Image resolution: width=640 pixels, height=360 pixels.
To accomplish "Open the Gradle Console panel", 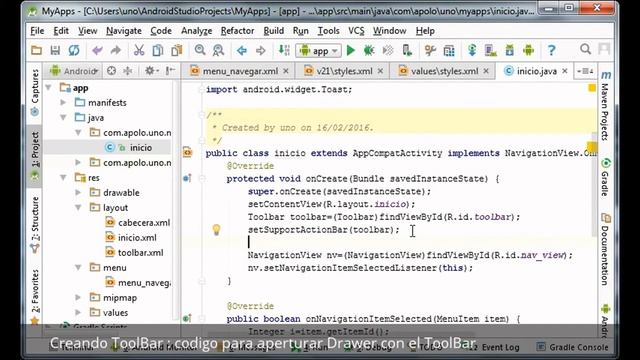I will 573,347.
